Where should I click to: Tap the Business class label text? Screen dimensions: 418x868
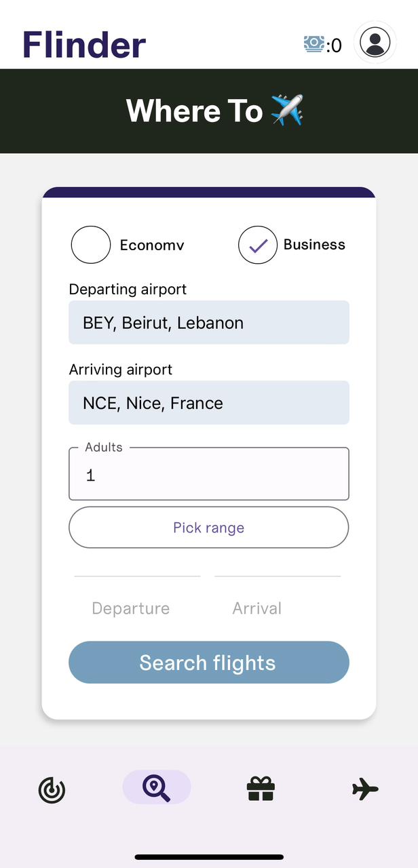314,245
